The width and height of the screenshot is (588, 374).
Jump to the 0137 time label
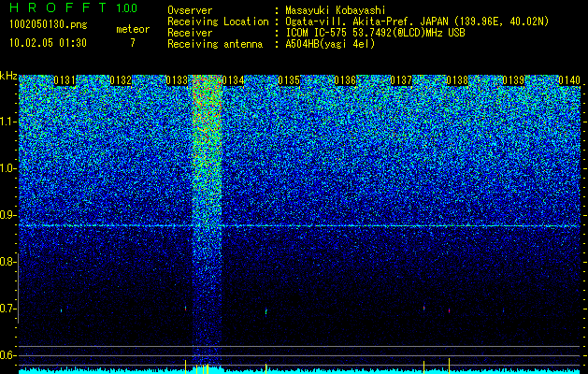coord(401,80)
